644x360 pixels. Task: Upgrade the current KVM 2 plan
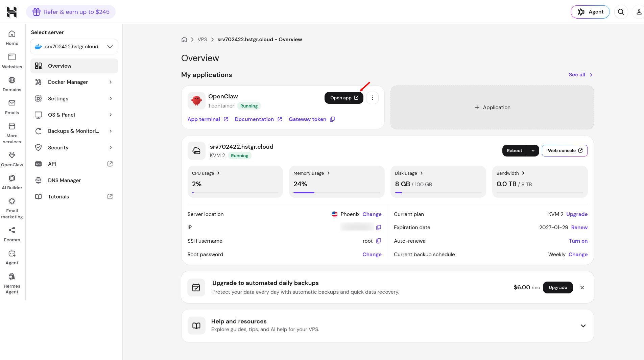click(577, 214)
